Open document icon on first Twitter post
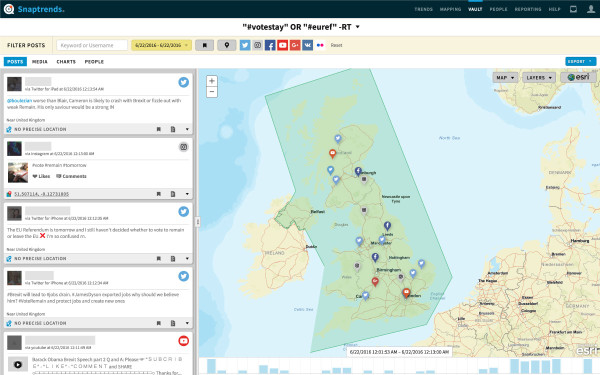This screenshot has height=375, width=600. (173, 129)
